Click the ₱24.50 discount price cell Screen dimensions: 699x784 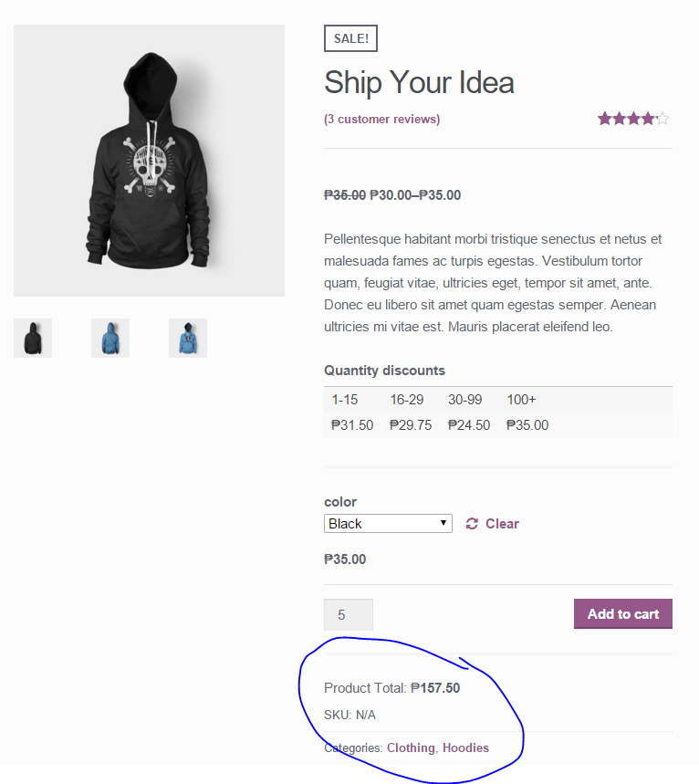coord(469,425)
